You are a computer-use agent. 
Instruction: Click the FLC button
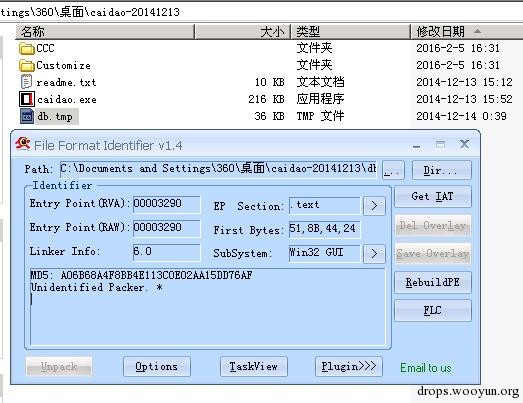[433, 311]
